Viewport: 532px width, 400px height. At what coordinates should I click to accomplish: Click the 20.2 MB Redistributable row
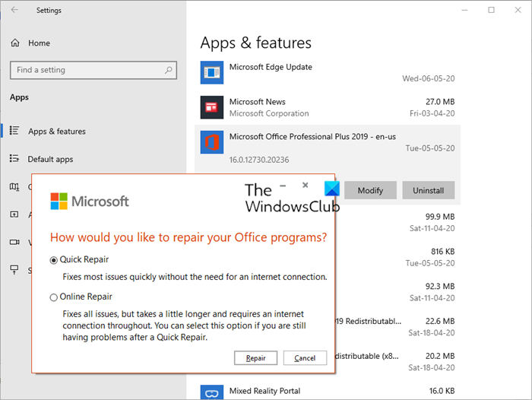(397, 362)
